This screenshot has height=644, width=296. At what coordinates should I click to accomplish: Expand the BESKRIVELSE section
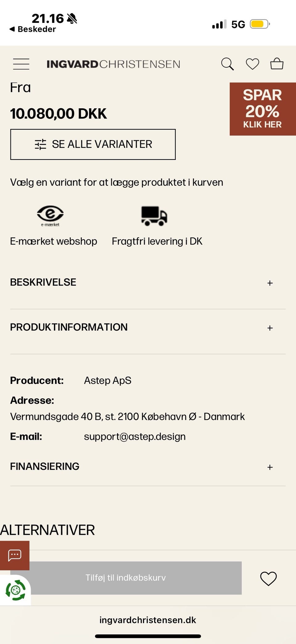(x=270, y=283)
